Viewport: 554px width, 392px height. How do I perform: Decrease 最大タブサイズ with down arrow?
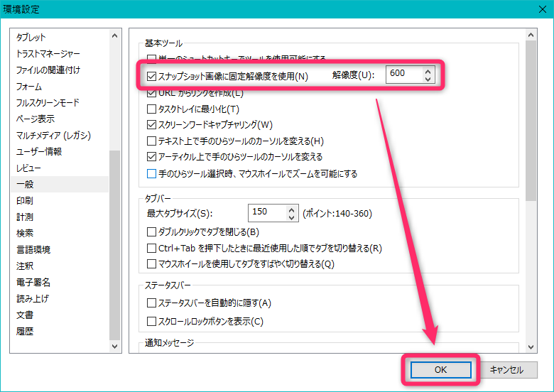[x=291, y=217]
